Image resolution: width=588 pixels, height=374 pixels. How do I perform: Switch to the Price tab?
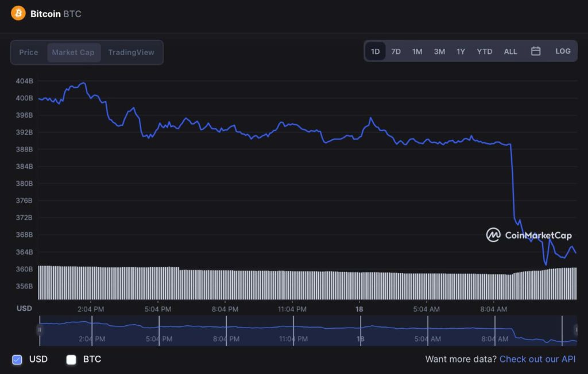pyautogui.click(x=29, y=52)
